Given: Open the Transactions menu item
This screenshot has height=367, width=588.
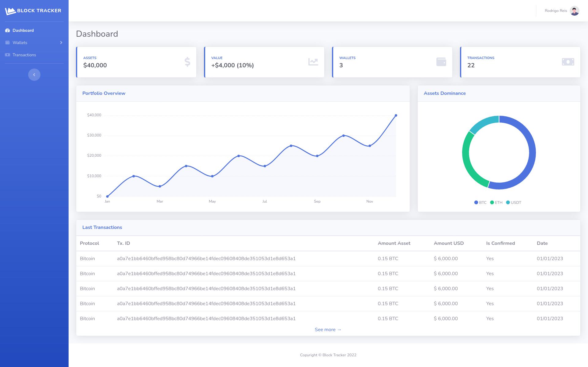Looking at the screenshot, I should click(24, 55).
